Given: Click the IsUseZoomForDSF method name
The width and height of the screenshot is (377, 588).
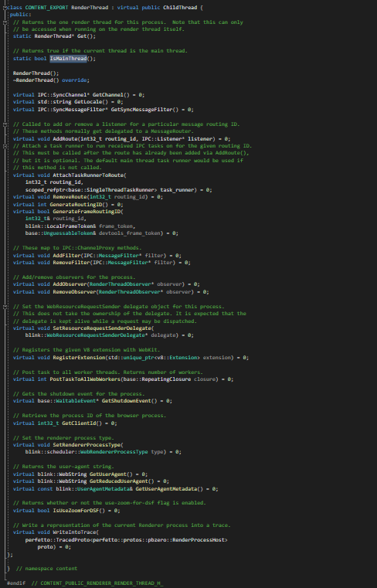Looking at the screenshot, I should point(76,511).
